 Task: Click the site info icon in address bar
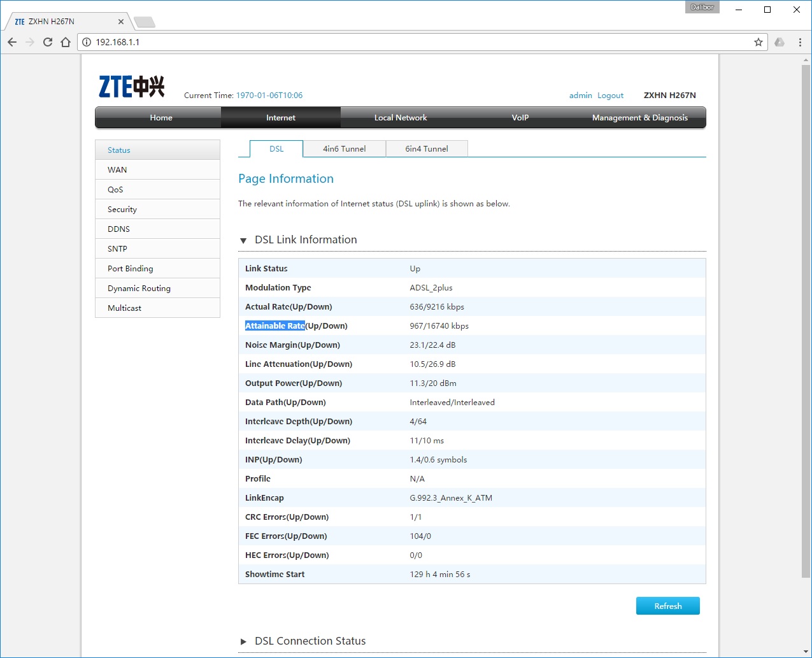87,42
